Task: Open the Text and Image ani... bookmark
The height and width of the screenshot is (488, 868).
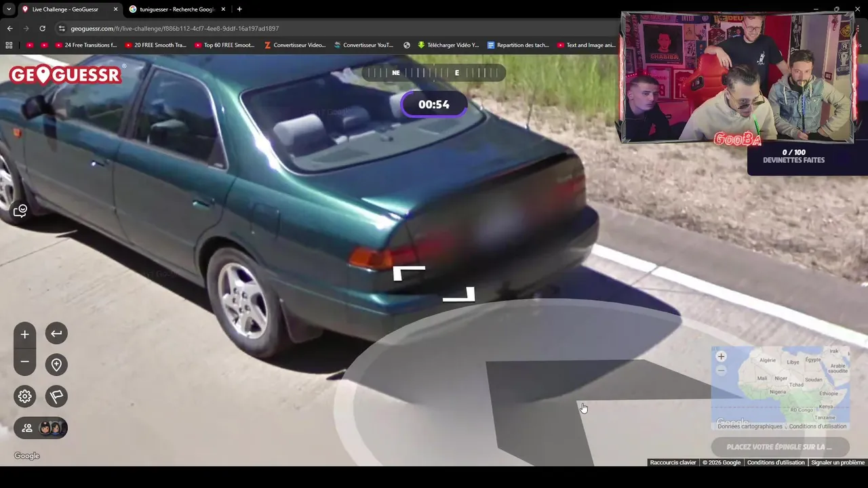Action: pyautogui.click(x=587, y=45)
